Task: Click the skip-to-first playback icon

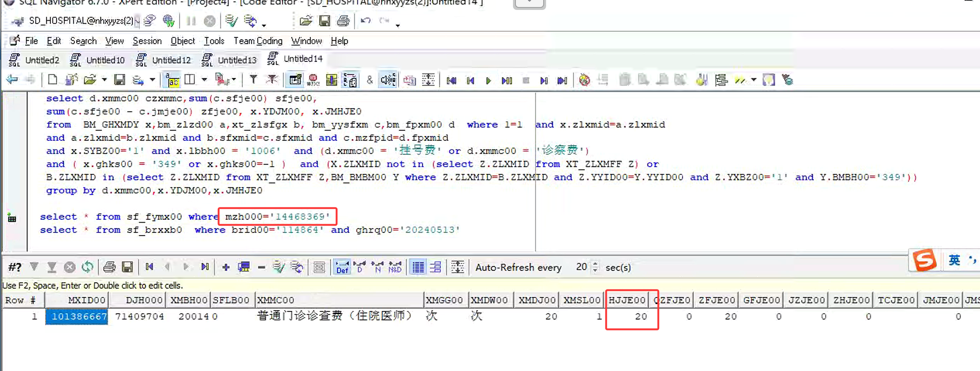Action: pyautogui.click(x=451, y=80)
